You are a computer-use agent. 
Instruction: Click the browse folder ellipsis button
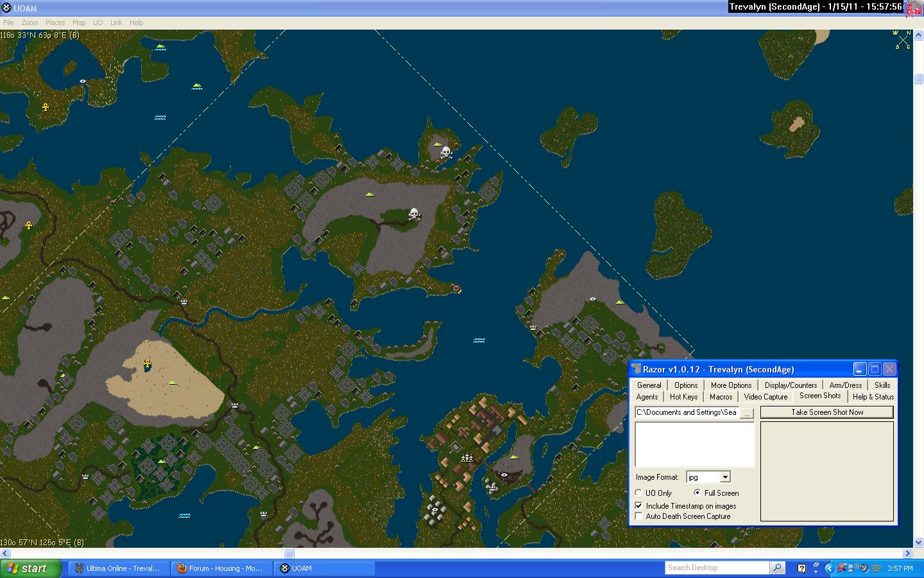click(x=747, y=413)
